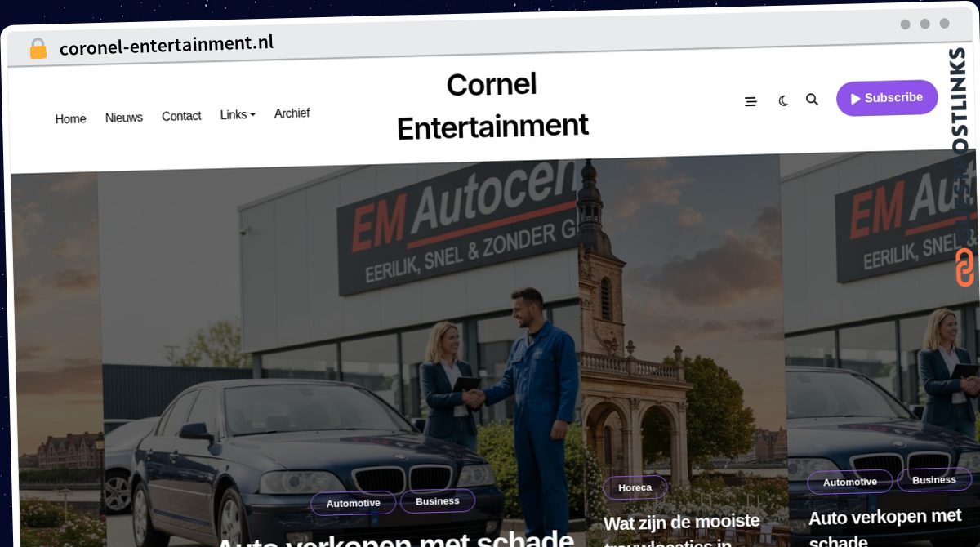Expand the Links dropdown menu

(x=238, y=115)
